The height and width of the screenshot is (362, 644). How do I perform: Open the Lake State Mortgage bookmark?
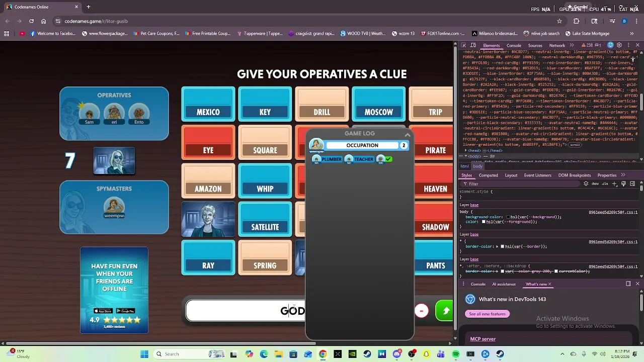[587, 34]
